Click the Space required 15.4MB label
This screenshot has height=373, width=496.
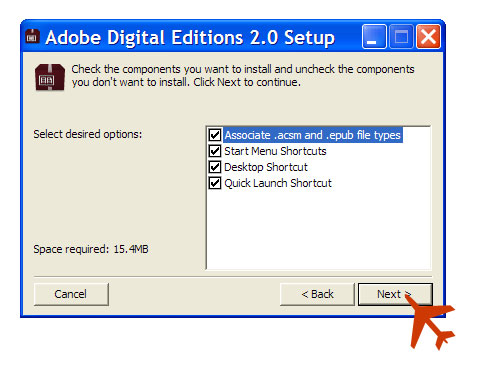pyautogui.click(x=91, y=249)
